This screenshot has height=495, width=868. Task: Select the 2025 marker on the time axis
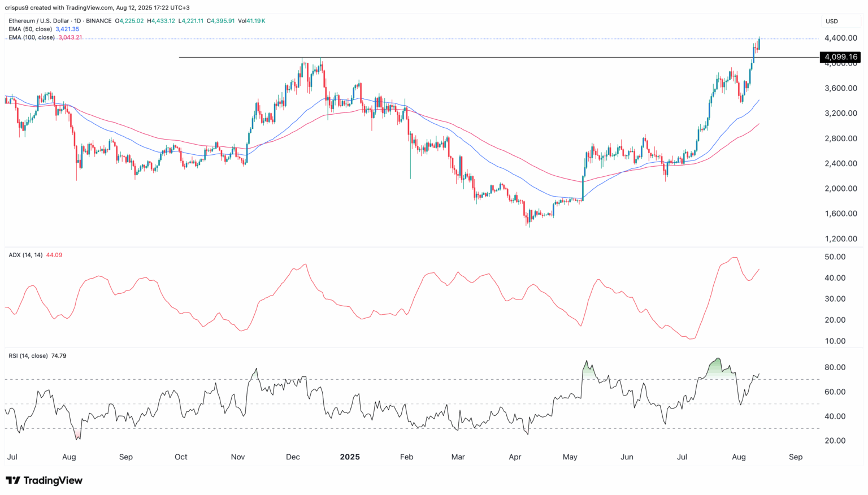click(349, 457)
